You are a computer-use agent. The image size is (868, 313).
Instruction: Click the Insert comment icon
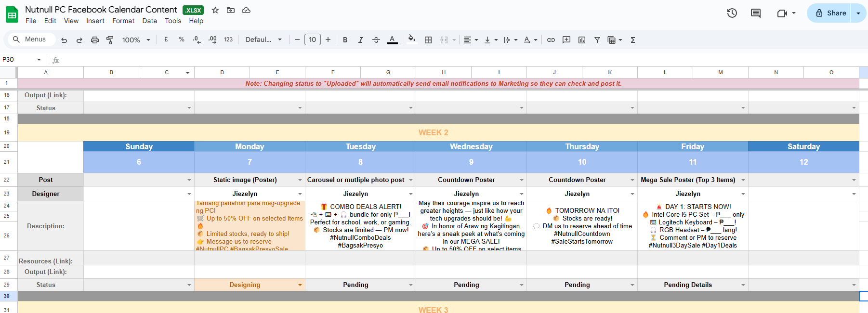coord(566,40)
